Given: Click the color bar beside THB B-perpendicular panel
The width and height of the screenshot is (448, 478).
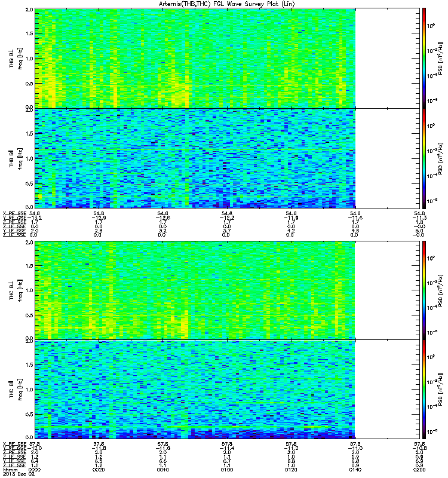Looking at the screenshot, I should point(424,58).
